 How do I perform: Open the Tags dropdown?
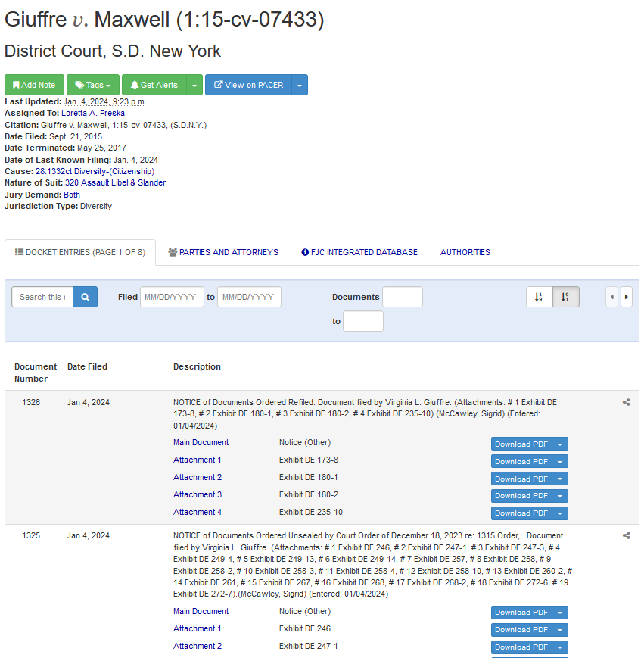[92, 85]
